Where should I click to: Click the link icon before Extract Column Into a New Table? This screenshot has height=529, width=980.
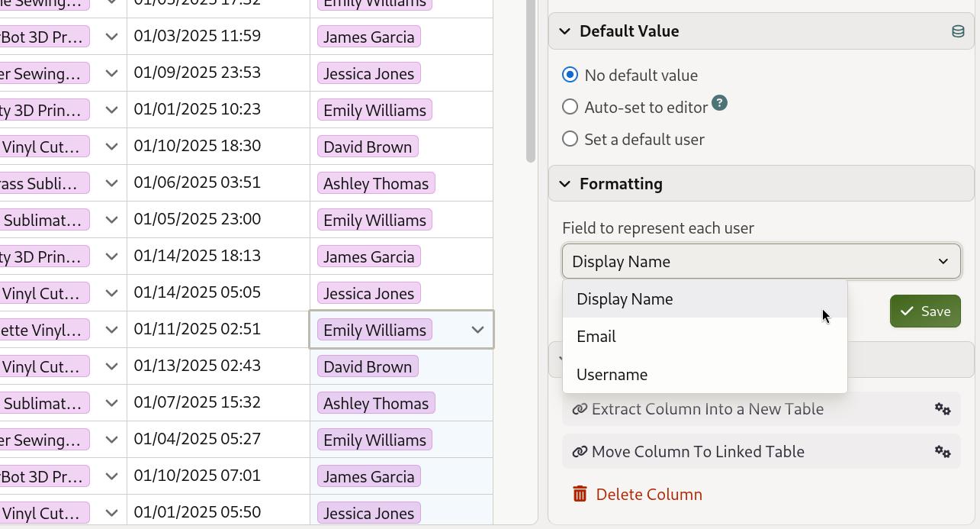pos(579,409)
